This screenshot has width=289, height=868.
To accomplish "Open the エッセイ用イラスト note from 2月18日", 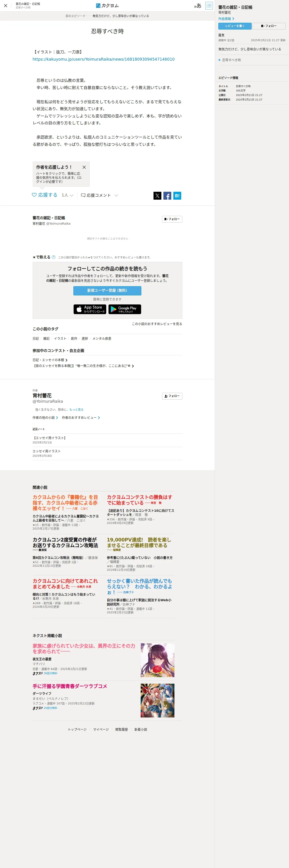I will [47, 451].
